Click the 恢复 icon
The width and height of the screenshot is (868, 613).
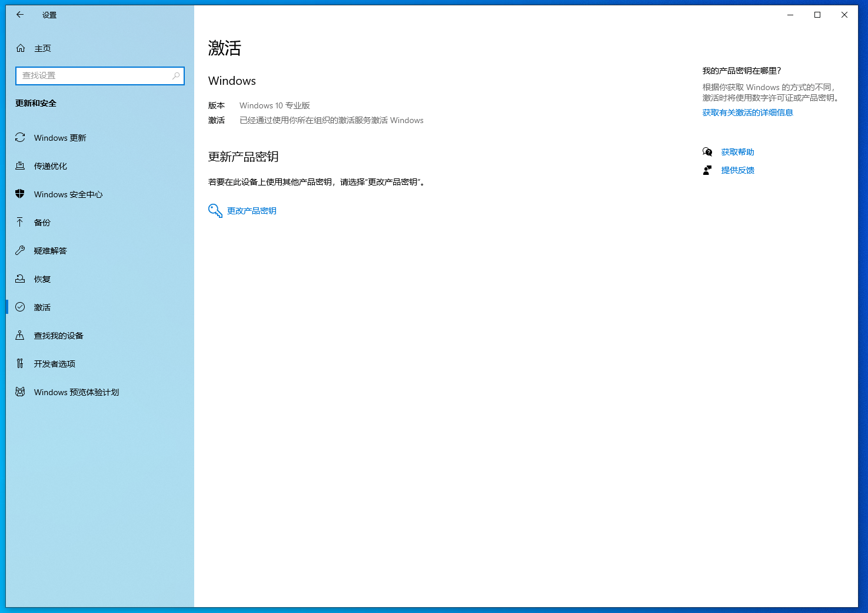point(20,279)
